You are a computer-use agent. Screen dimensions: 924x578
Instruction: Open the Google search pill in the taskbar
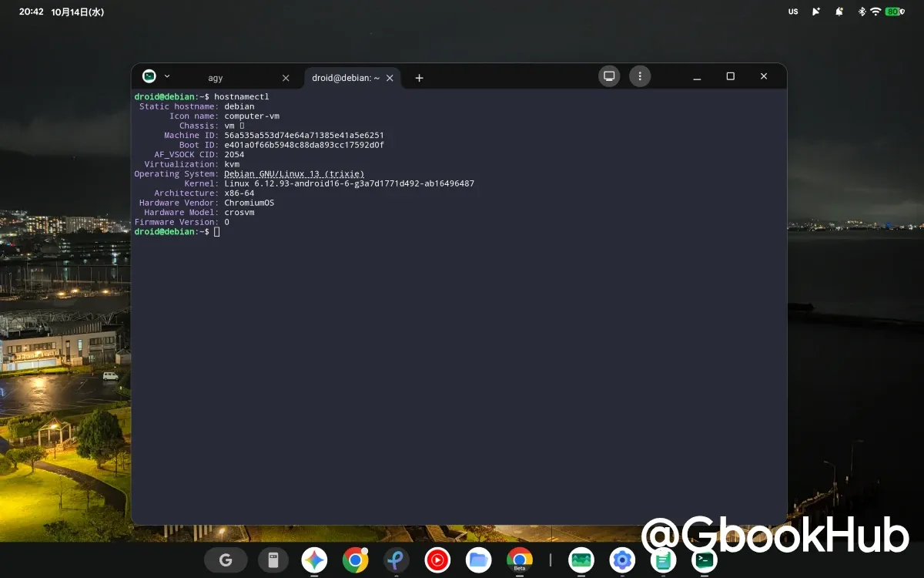pyautogui.click(x=226, y=560)
